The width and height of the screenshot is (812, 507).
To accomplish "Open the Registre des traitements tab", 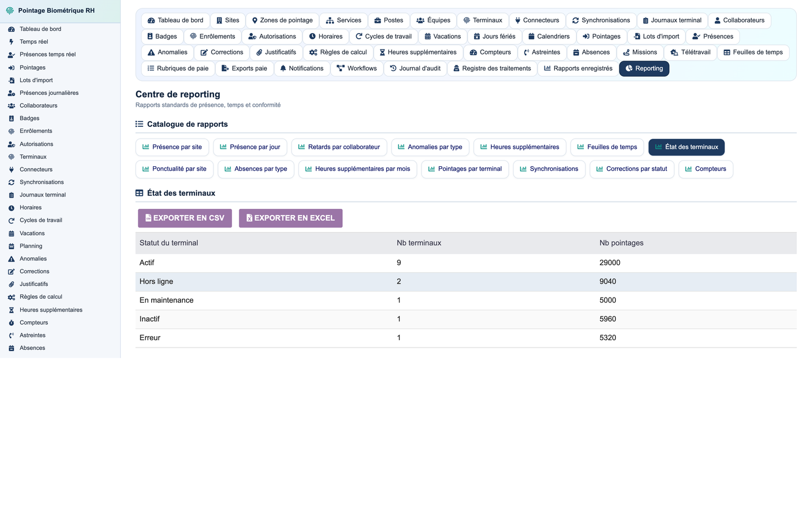I will 492,68.
